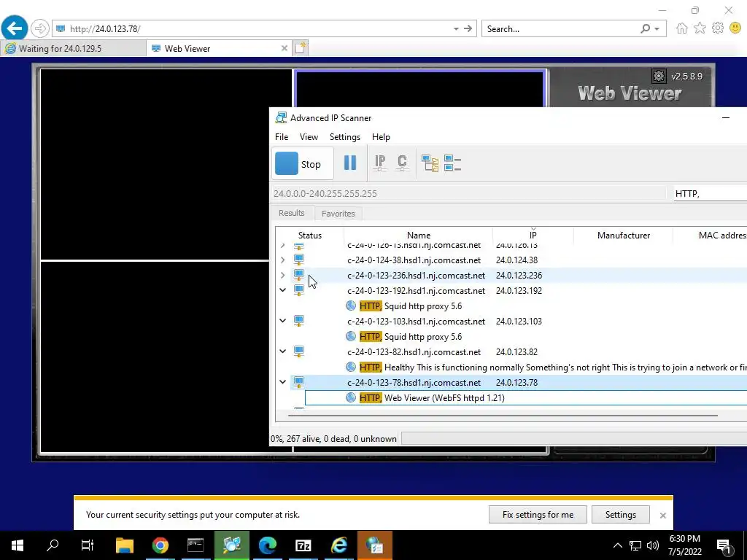Expand the 24.0.124.38 host row

[282, 260]
